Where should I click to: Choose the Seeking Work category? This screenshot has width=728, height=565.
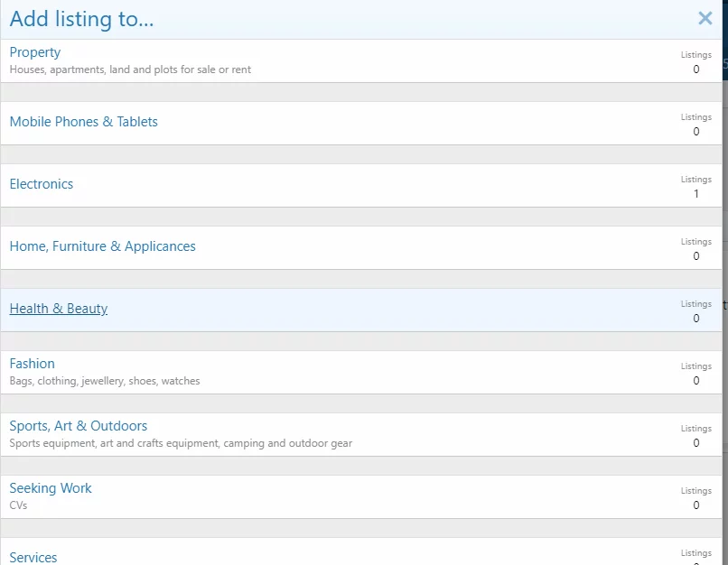(x=51, y=488)
